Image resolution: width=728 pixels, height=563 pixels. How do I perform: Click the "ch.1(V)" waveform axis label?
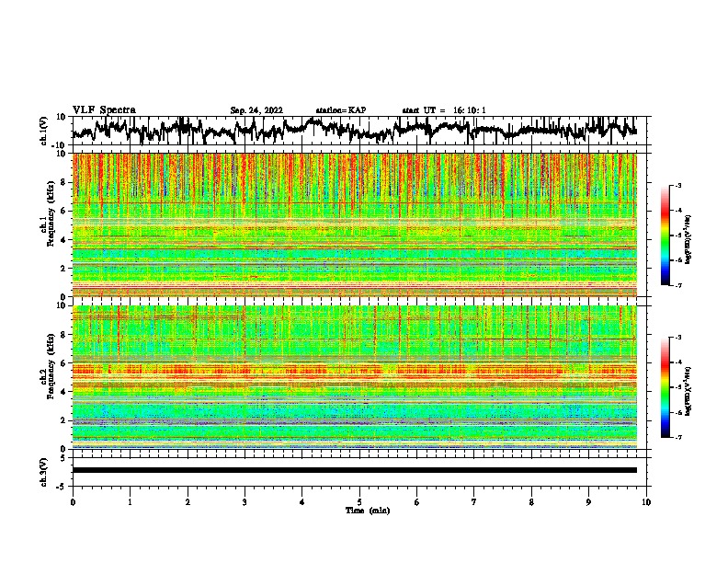[x=44, y=131]
